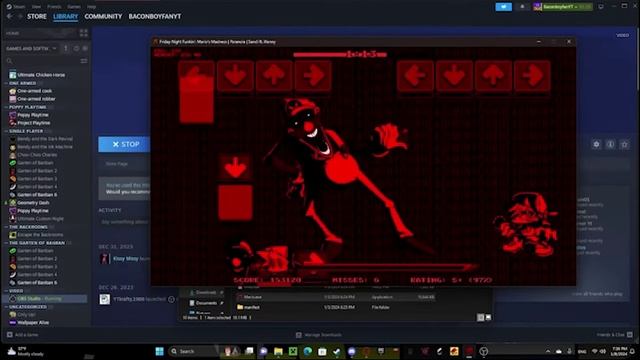Open the manifest folder in File Explorer
640x360 pixels.
click(251, 307)
